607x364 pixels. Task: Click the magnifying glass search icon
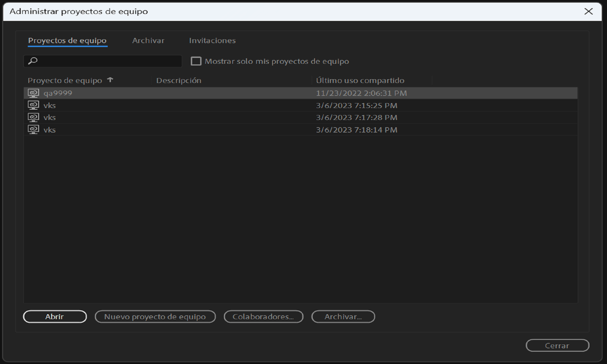point(33,61)
